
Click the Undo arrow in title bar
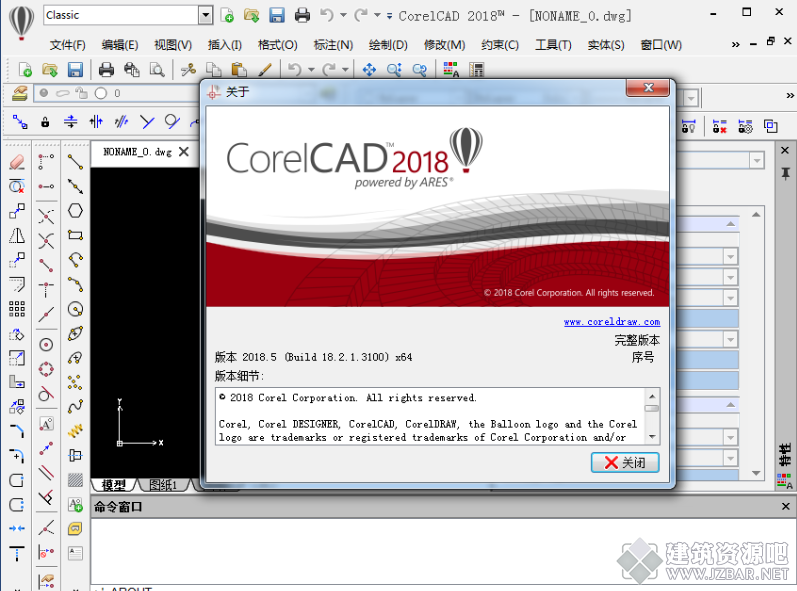pyautogui.click(x=326, y=15)
